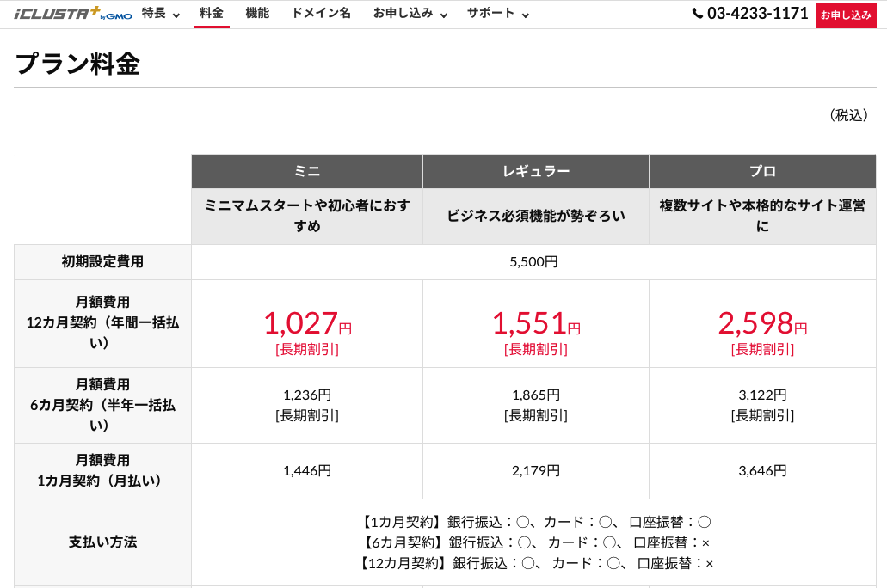
Task: Click the （税込） note
Action: [x=848, y=115]
